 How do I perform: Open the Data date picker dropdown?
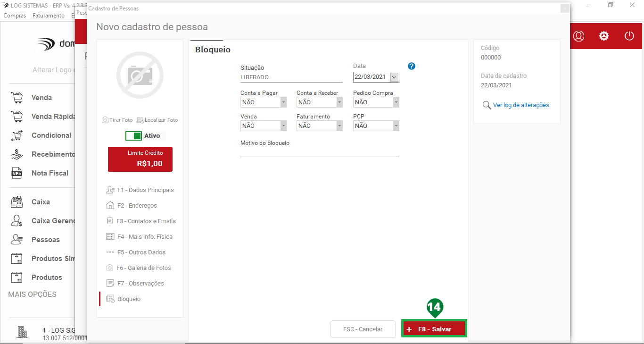point(395,77)
